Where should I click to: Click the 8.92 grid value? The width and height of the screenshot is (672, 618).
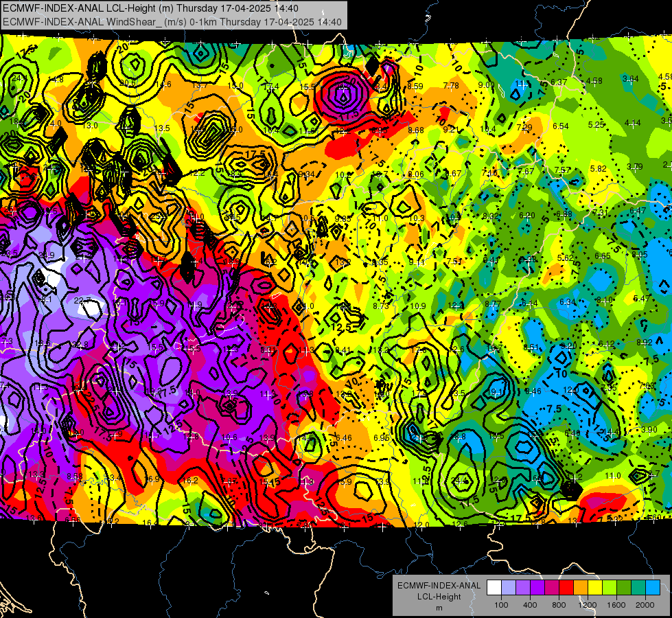pos(644,342)
